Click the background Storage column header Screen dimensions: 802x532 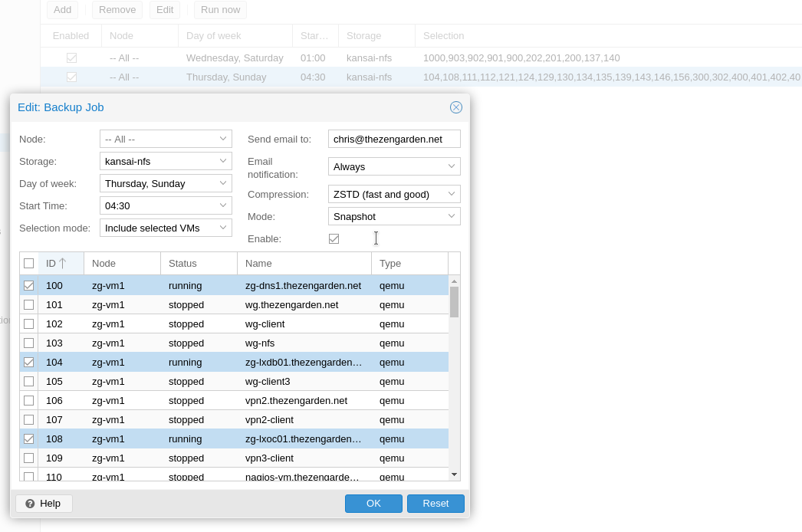[x=377, y=36]
